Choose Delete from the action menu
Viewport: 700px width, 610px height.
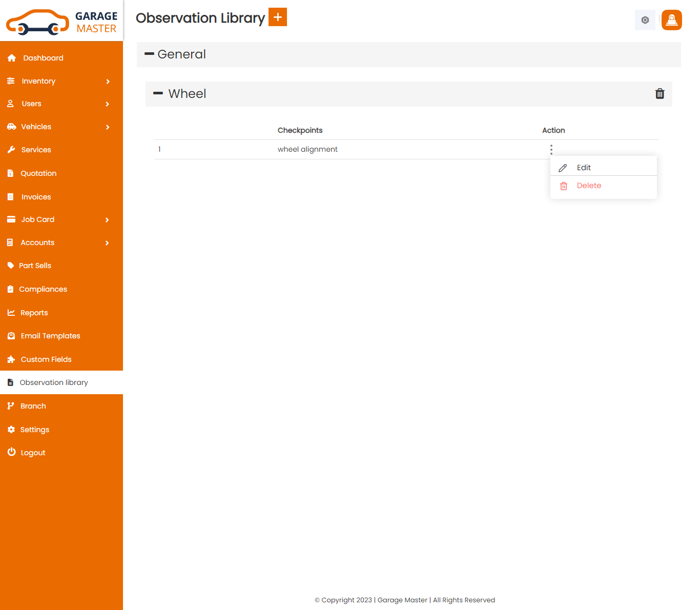[589, 186]
